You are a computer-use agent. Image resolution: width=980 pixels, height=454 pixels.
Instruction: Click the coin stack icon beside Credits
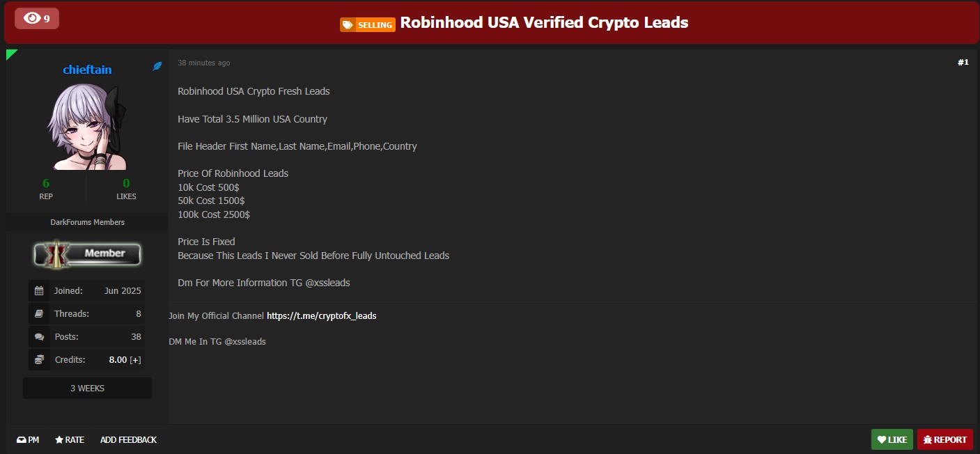38,359
